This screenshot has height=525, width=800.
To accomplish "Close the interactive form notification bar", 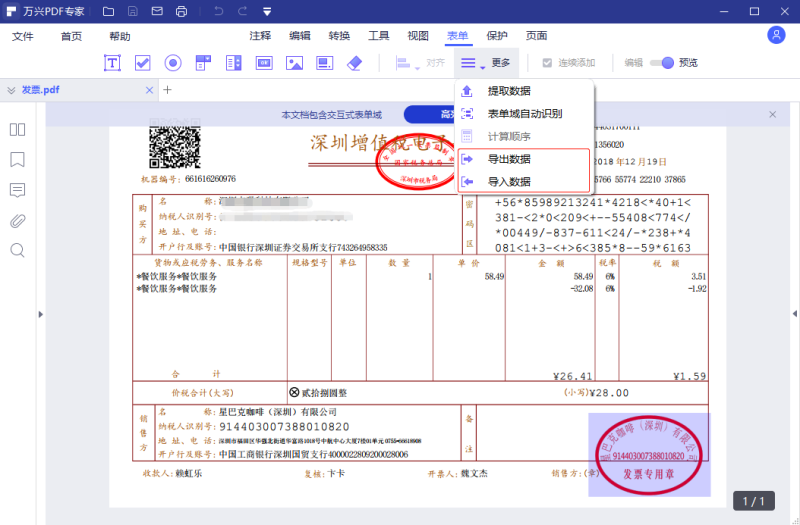I will click(772, 114).
